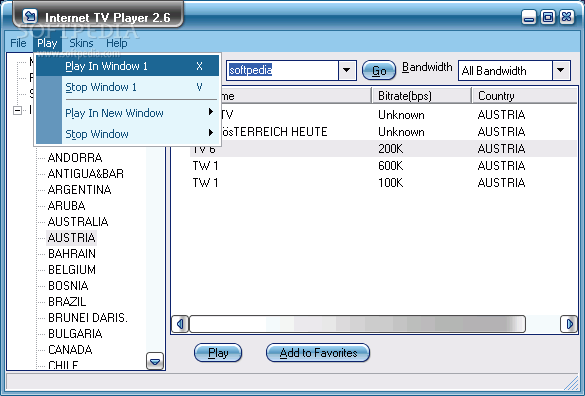Screen dimensions: 585x396
Task: Select BRUNEI DARIS. in country tree
Action: pos(88,318)
